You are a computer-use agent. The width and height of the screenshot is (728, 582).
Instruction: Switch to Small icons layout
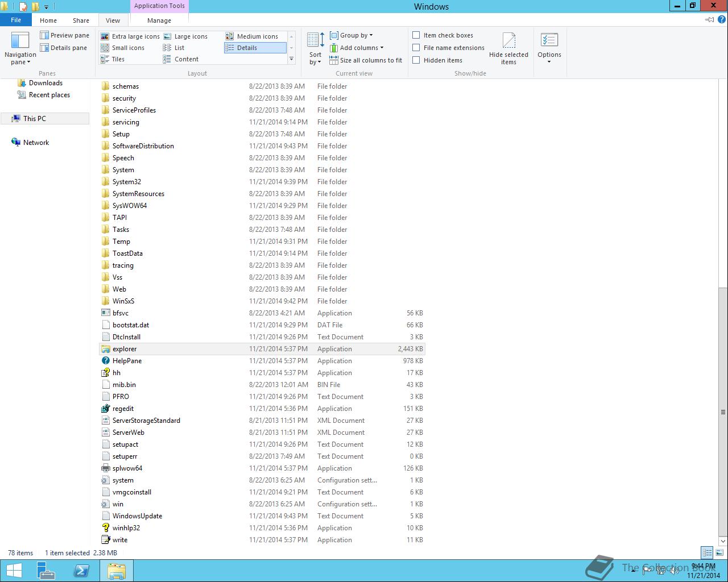coord(122,48)
